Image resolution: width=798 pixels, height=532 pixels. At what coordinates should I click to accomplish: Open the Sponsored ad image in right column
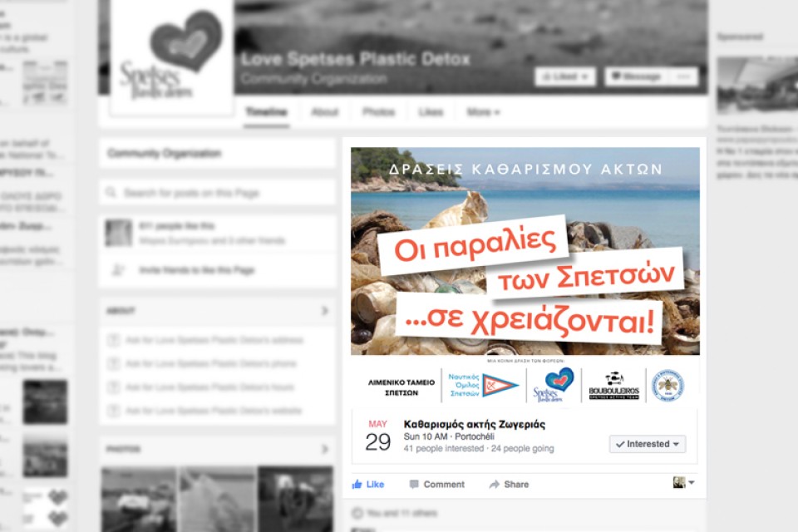point(757,86)
